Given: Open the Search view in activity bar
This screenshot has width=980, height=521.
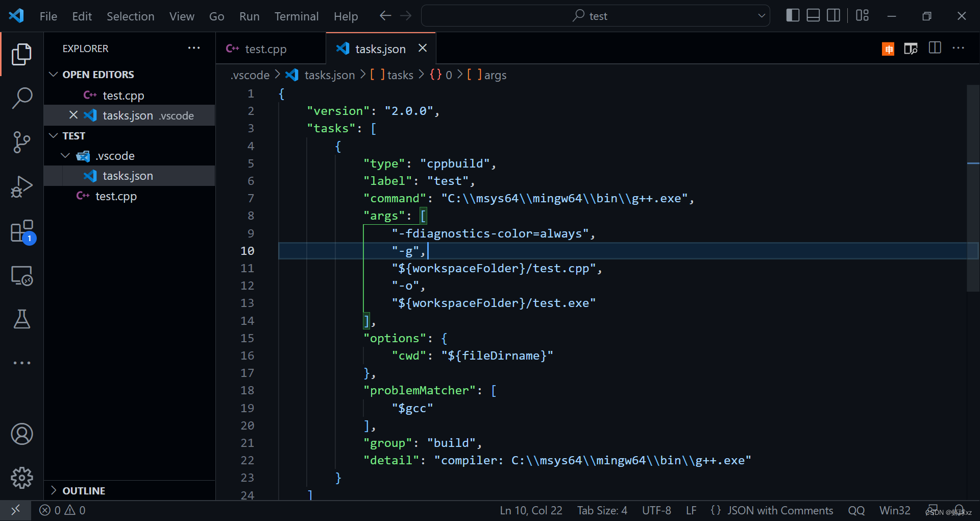Looking at the screenshot, I should pyautogui.click(x=21, y=98).
